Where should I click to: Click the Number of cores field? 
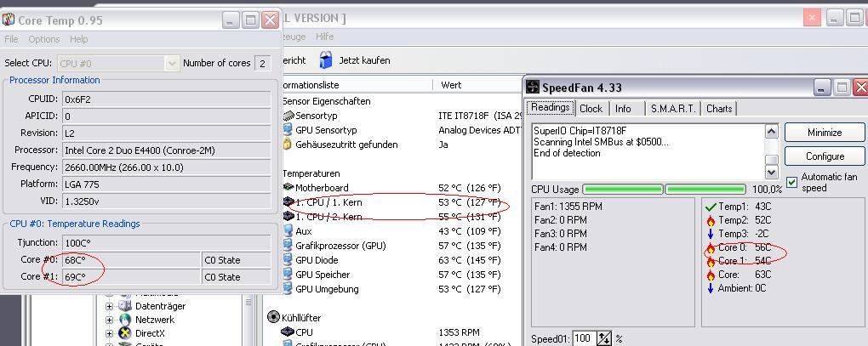coord(262,63)
